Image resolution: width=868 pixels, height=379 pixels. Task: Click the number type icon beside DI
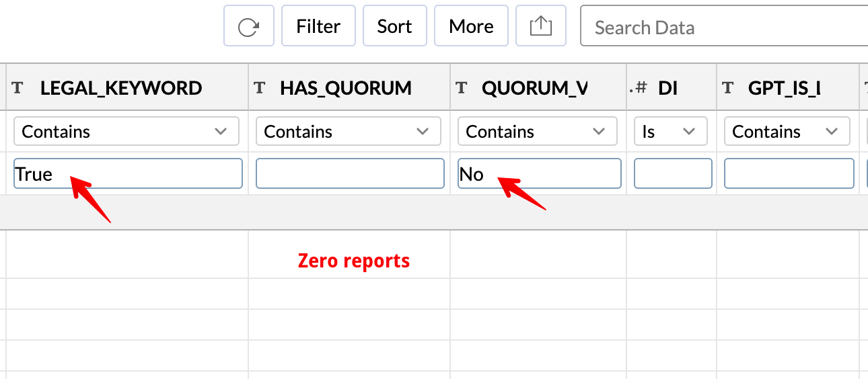[x=638, y=87]
